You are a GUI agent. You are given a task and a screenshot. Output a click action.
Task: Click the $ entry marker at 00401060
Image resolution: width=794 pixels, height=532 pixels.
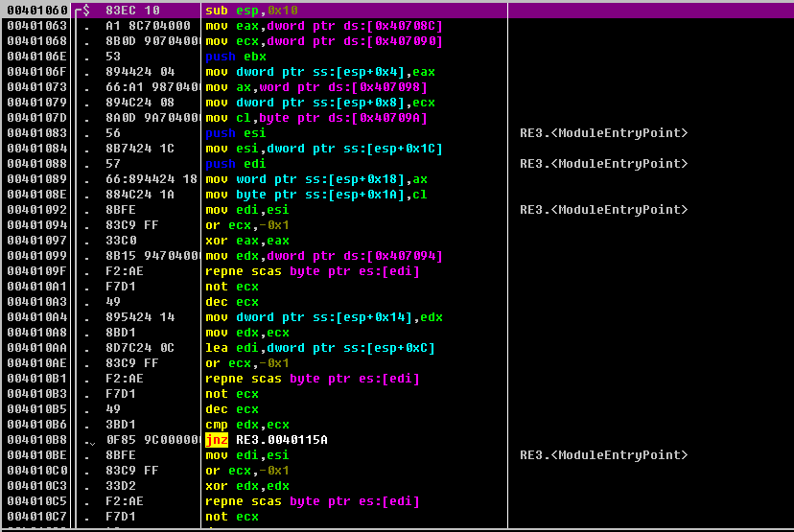pyautogui.click(x=86, y=11)
